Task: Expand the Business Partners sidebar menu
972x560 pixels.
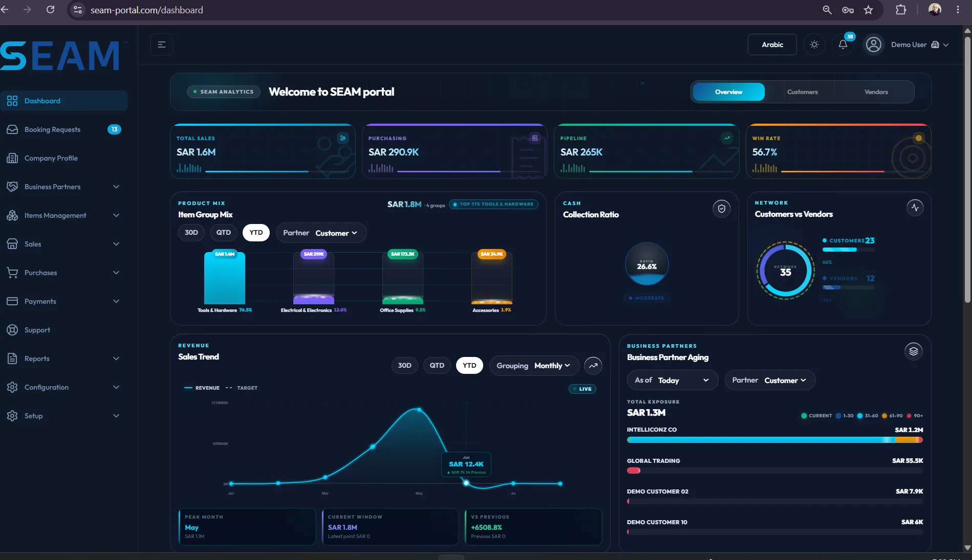Action: tap(64, 187)
